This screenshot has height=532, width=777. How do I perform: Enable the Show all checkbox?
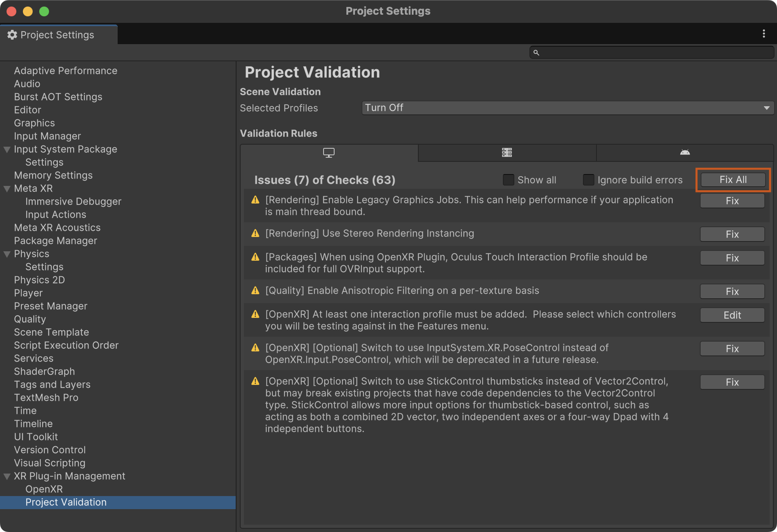pos(508,179)
